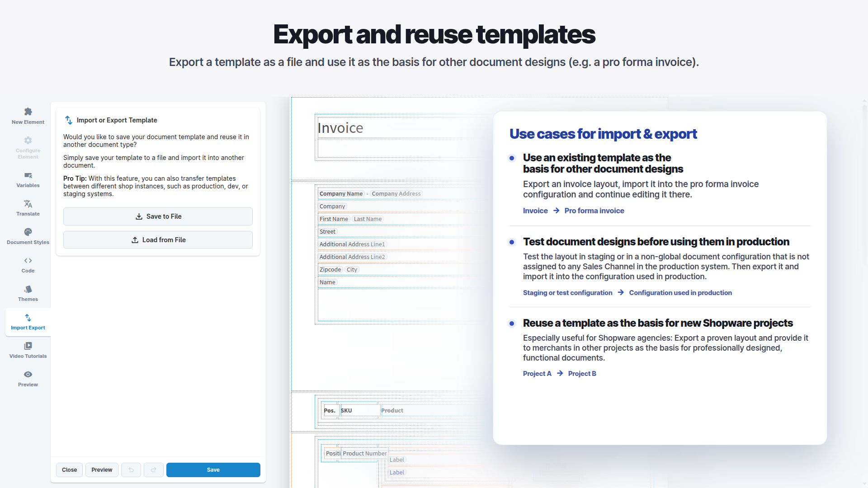
Task: Open the Translate panel
Action: coord(28,208)
